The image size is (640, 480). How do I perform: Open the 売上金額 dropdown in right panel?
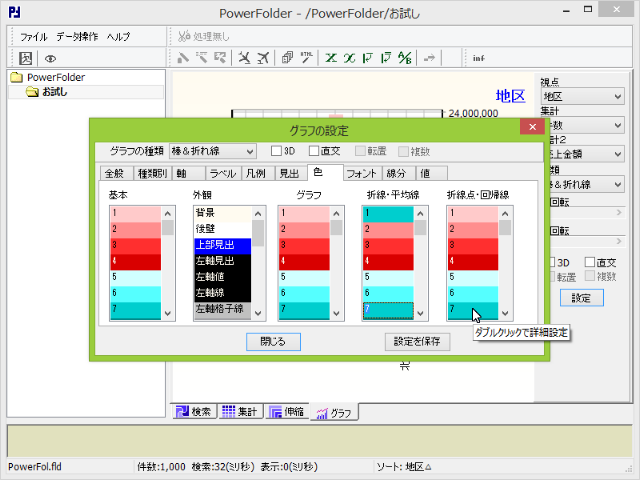tap(587, 154)
